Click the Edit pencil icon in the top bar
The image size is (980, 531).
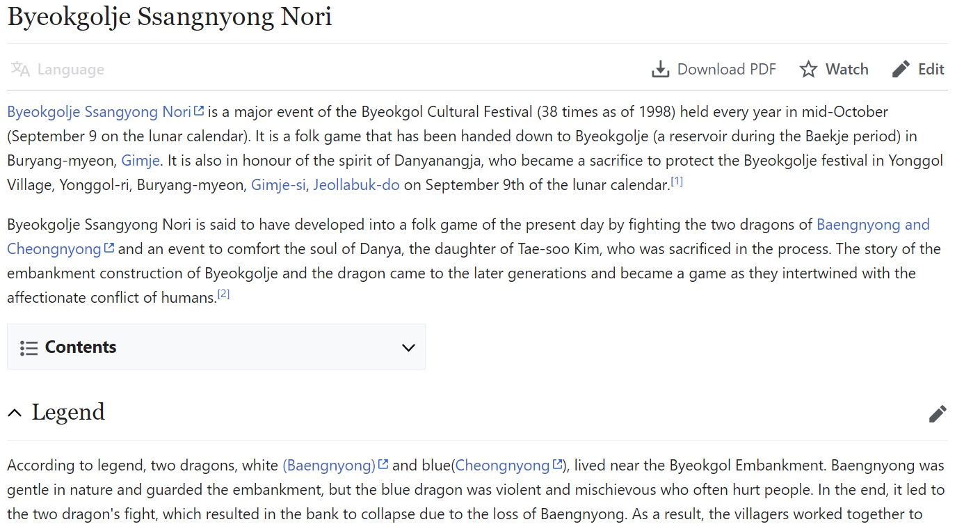point(901,69)
